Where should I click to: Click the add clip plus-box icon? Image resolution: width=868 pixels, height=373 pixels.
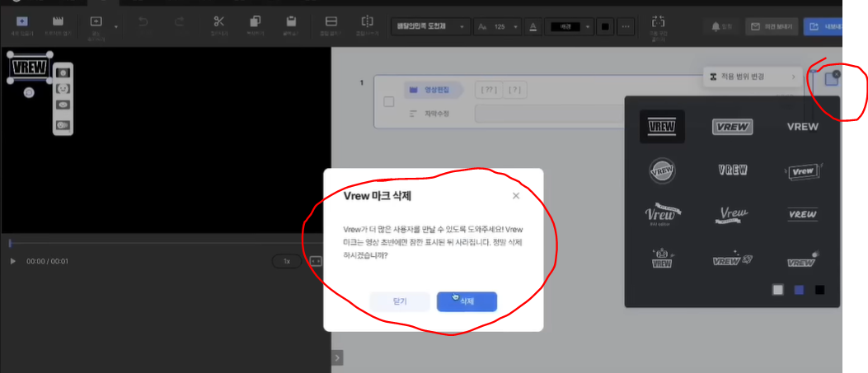pyautogui.click(x=96, y=21)
